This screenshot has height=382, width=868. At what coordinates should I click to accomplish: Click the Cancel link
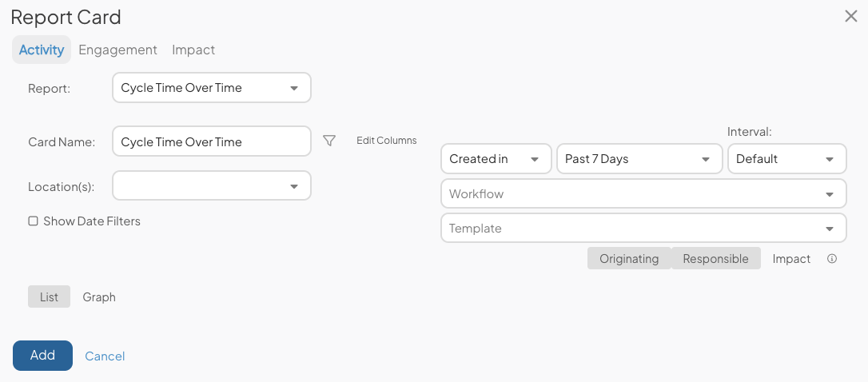pyautogui.click(x=105, y=356)
